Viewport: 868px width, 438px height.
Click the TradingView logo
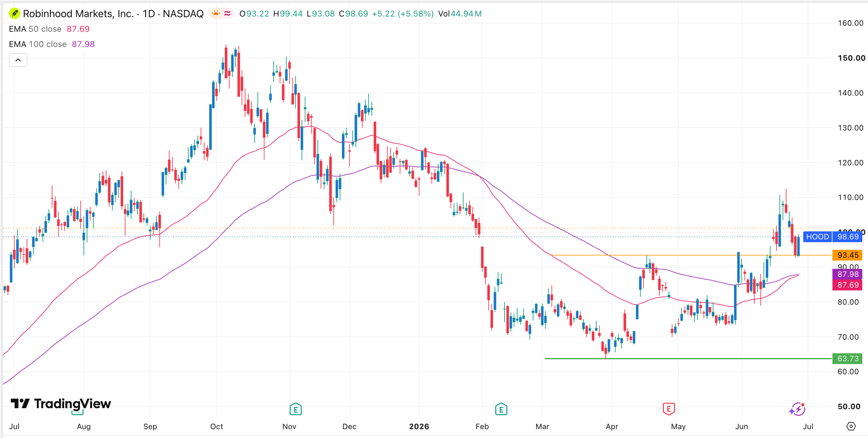(61, 403)
